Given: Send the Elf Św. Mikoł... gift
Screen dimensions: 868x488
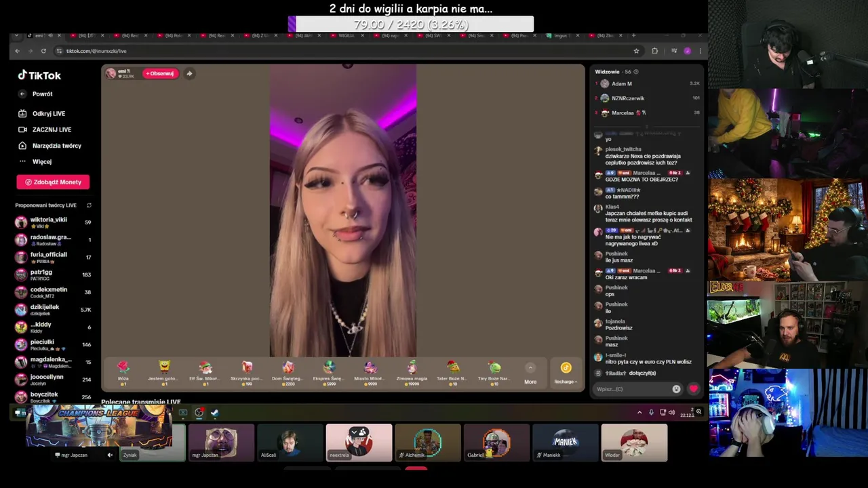Looking at the screenshot, I should [x=205, y=373].
